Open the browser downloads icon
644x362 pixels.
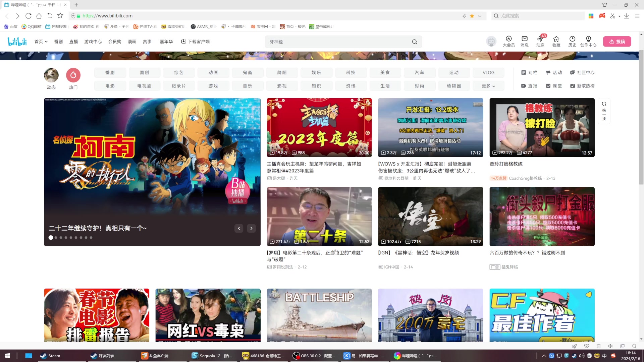(626, 16)
